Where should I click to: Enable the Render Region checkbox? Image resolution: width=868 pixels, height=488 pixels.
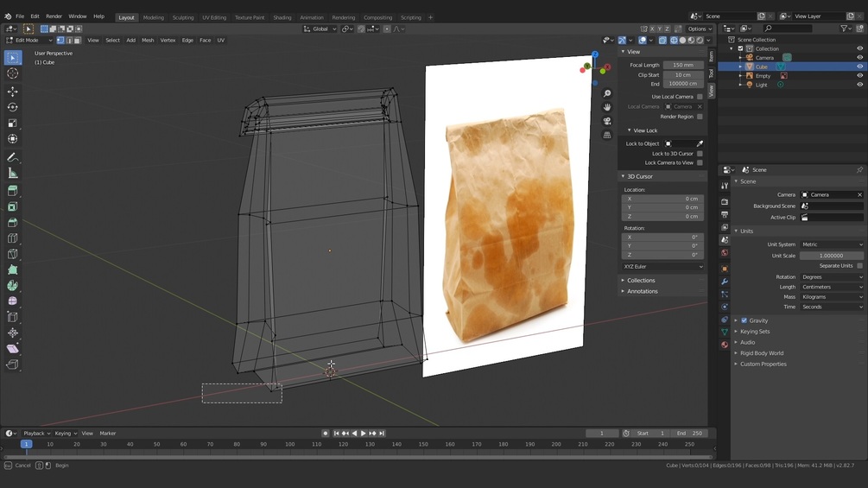point(700,117)
